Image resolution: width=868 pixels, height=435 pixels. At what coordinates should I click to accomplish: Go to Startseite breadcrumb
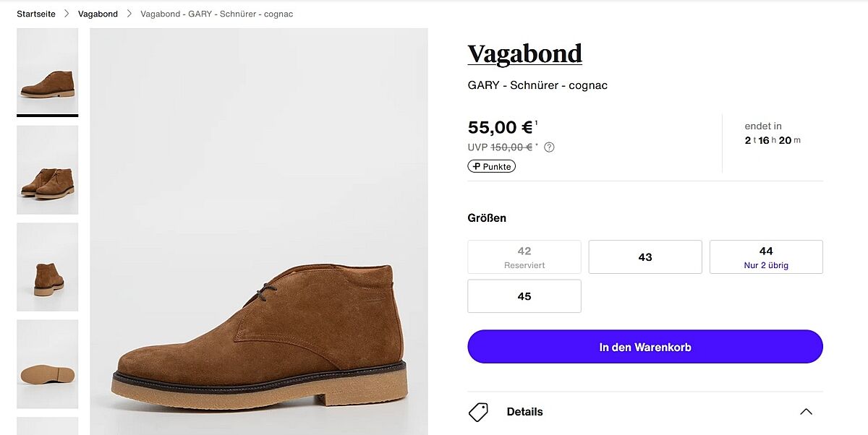coord(36,14)
